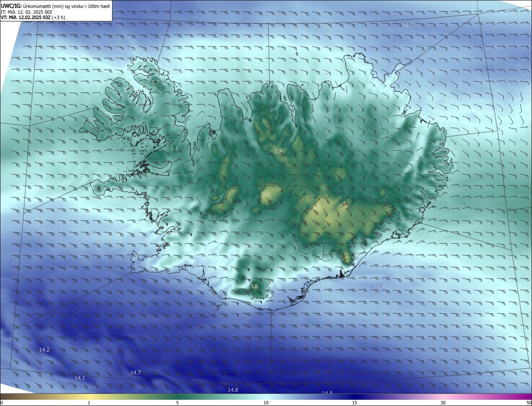Click the map value label 3.4

278,151
